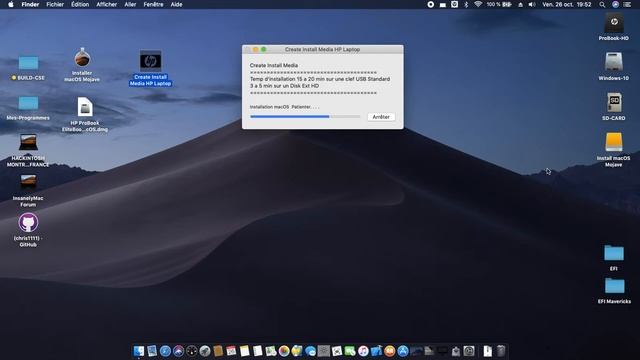Zoom the Create Install Media window
The height and width of the screenshot is (360, 640).
point(264,49)
